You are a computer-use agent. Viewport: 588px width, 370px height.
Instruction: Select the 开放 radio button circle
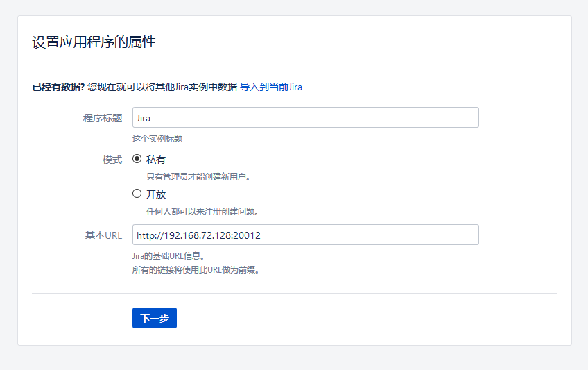137,194
